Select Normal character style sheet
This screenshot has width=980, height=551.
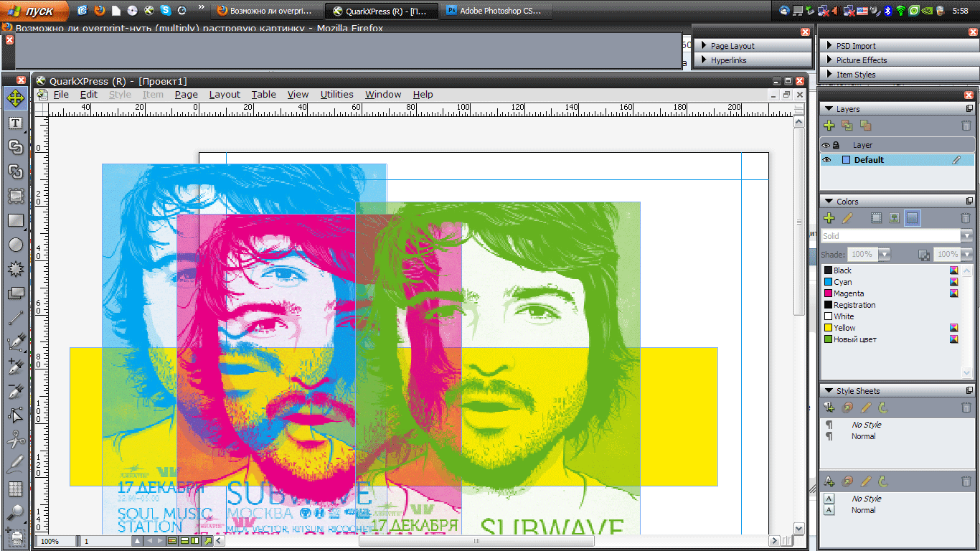click(863, 510)
